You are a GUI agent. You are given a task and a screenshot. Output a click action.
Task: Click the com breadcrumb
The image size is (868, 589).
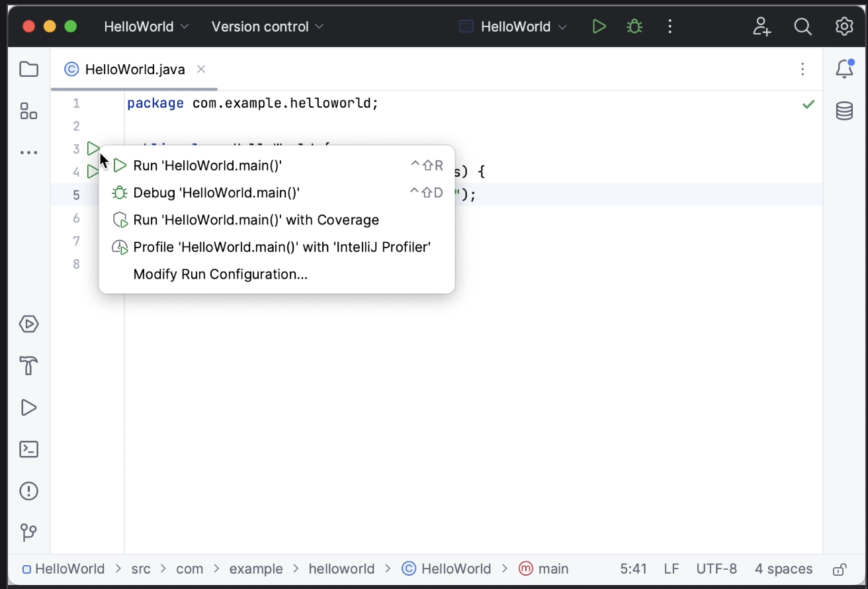pos(190,569)
